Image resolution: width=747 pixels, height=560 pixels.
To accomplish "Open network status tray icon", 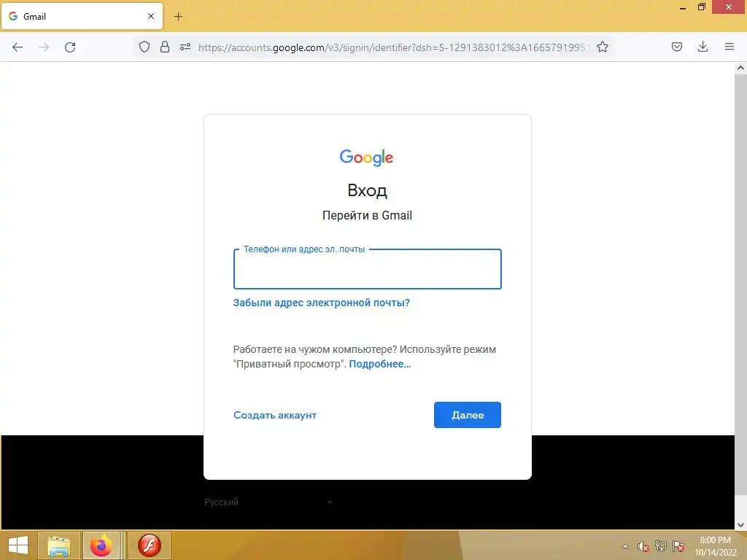I will pyautogui.click(x=661, y=546).
